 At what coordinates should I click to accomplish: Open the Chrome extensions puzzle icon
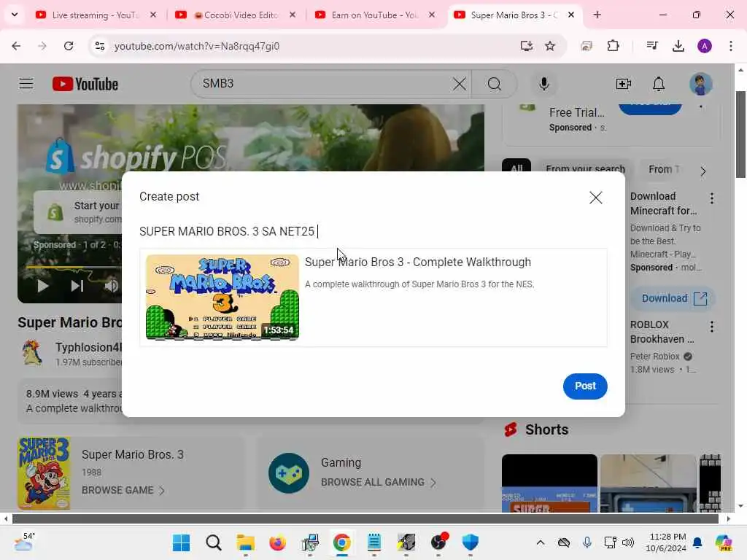click(x=613, y=46)
